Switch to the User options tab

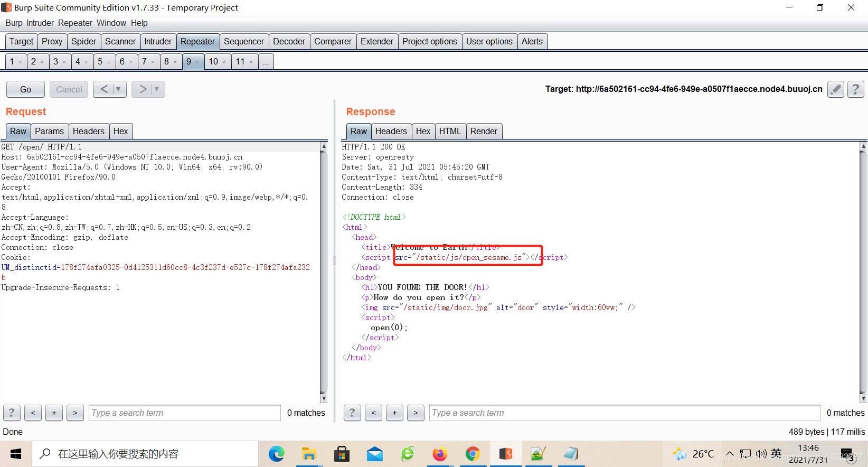[489, 41]
